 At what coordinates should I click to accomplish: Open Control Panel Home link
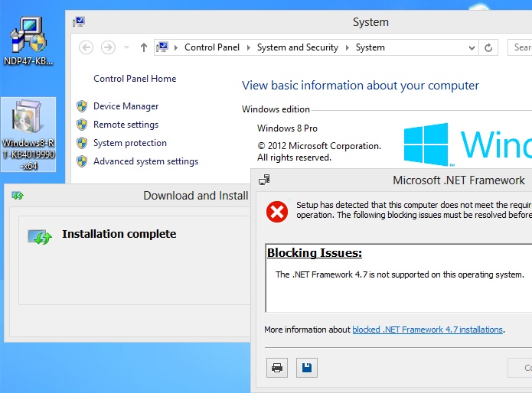135,79
